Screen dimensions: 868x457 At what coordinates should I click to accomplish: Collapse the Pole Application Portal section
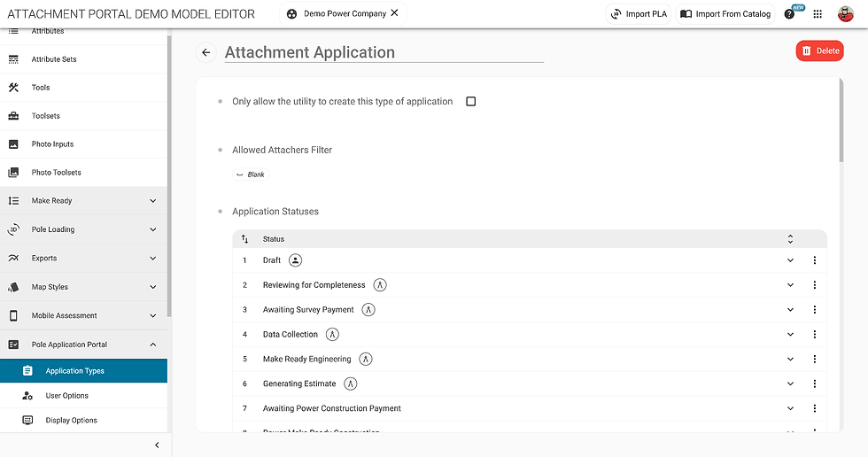152,345
